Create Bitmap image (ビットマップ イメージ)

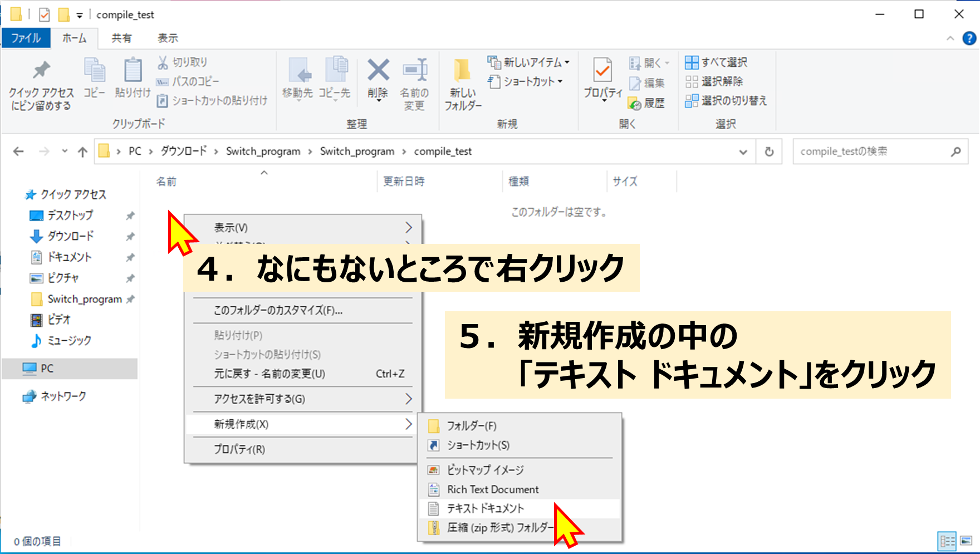[x=519, y=470]
